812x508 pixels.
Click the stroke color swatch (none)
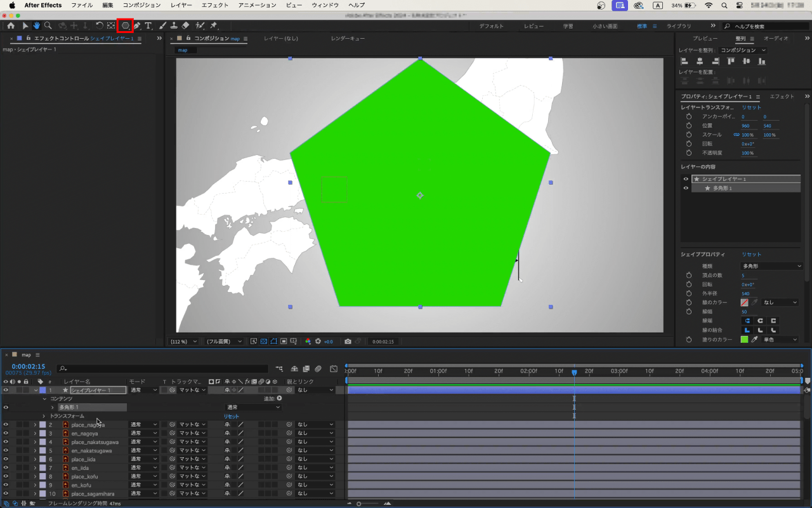pos(744,302)
